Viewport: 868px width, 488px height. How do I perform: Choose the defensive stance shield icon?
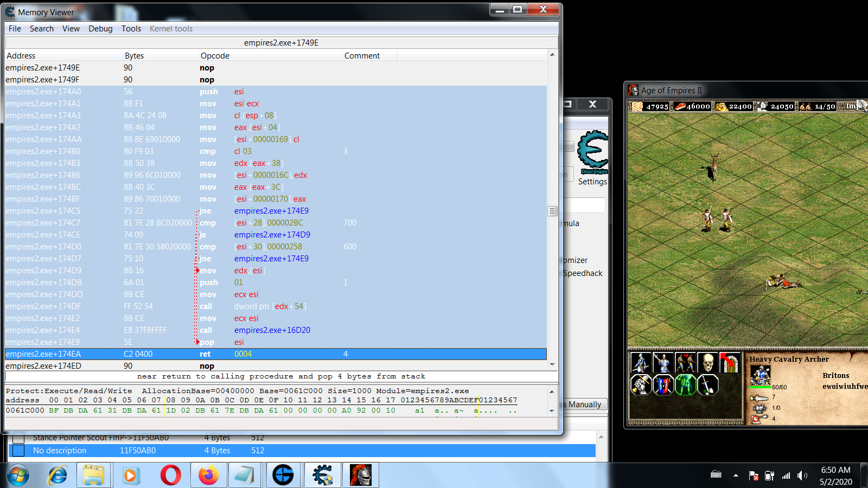663,385
